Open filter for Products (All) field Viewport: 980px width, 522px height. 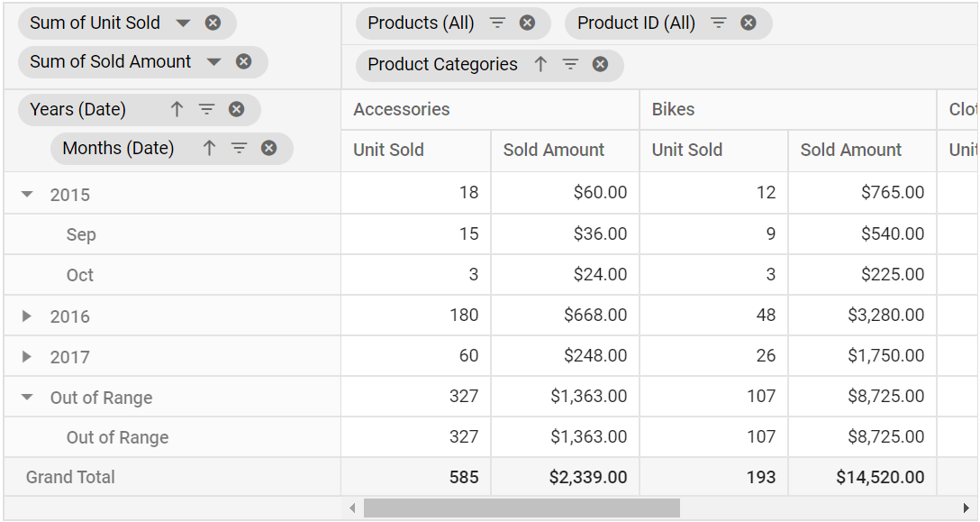click(x=497, y=23)
